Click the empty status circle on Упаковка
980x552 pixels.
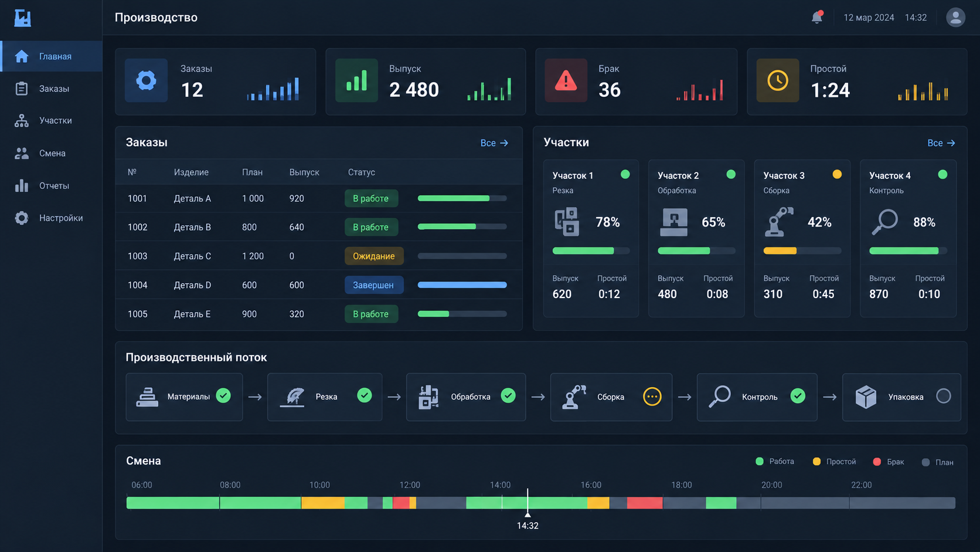[944, 396]
